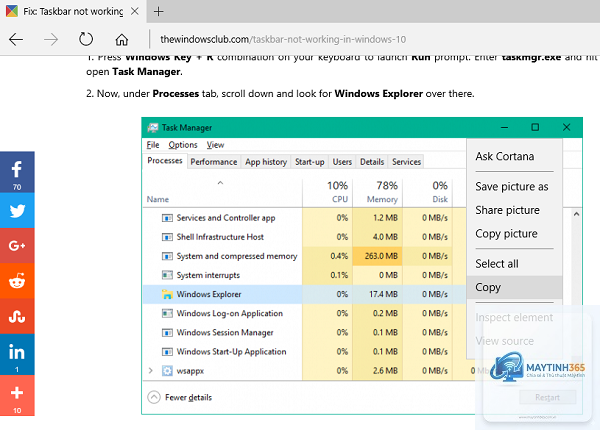Share on Google+ sidebar button
The image size is (600, 430).
[x=17, y=246]
